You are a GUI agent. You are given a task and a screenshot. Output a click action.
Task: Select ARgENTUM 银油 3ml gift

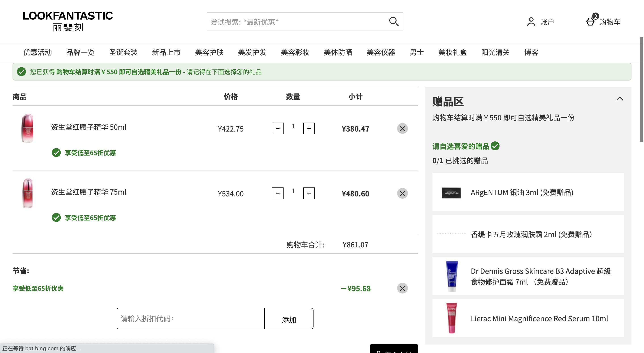528,192
